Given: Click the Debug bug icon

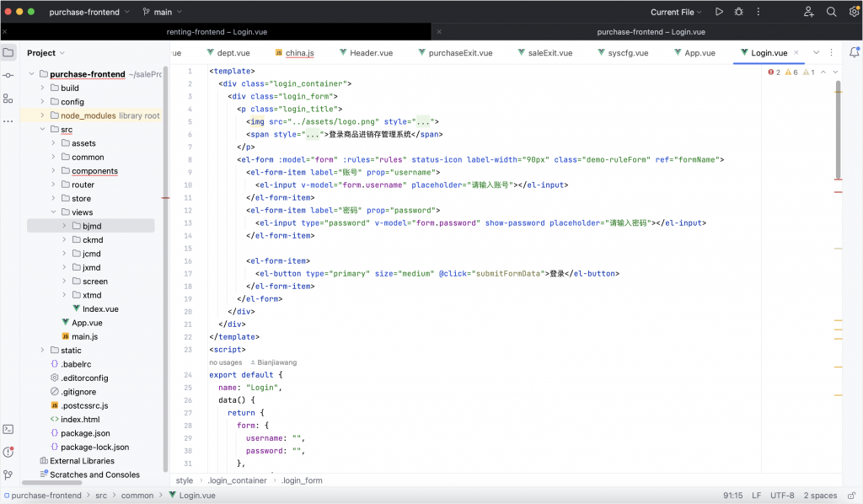Looking at the screenshot, I should 739,12.
